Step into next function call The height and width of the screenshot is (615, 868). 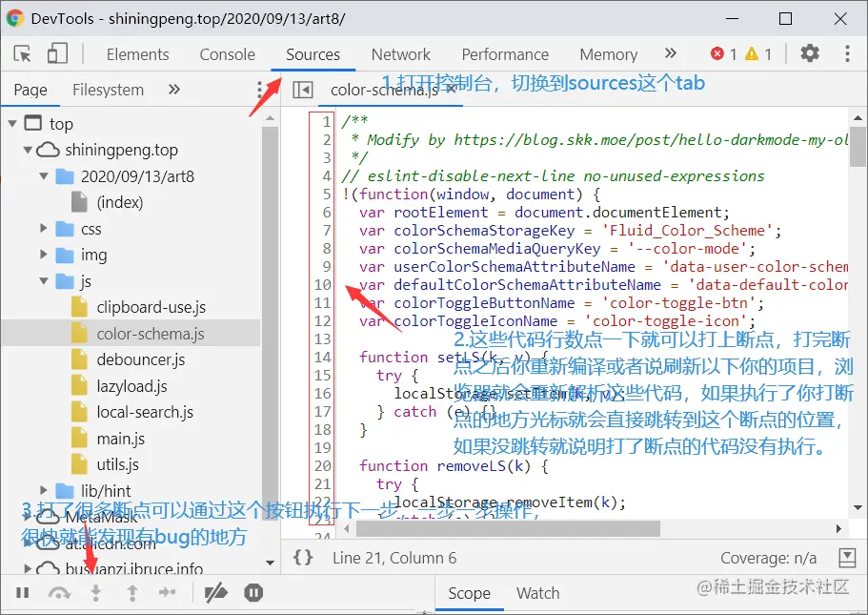96,593
